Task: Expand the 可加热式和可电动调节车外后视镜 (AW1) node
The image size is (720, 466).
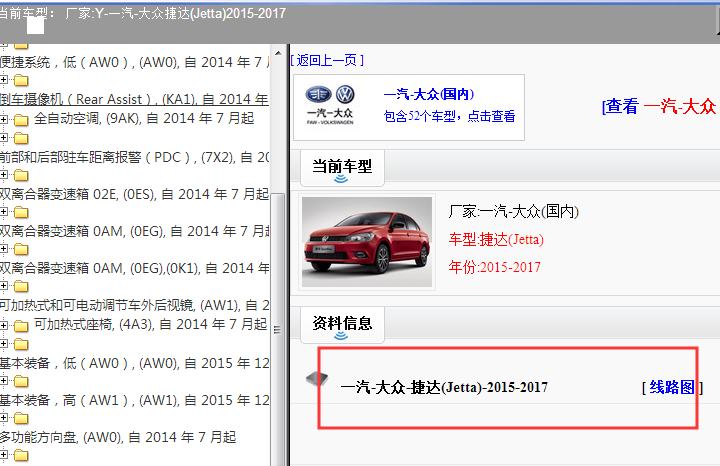Action: click(x=4, y=286)
